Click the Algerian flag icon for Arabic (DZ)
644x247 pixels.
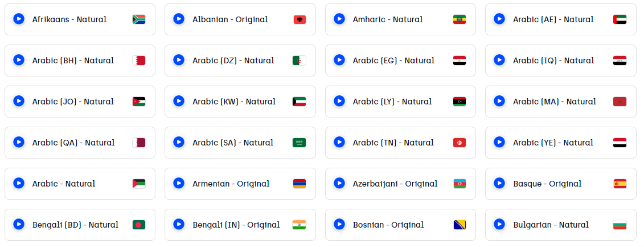click(x=299, y=60)
